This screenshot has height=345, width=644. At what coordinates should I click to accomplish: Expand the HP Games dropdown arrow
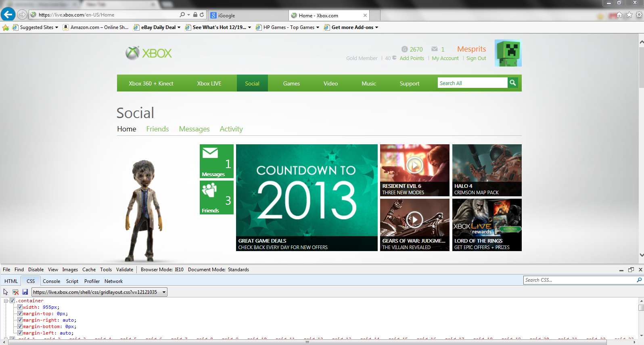pos(318,27)
